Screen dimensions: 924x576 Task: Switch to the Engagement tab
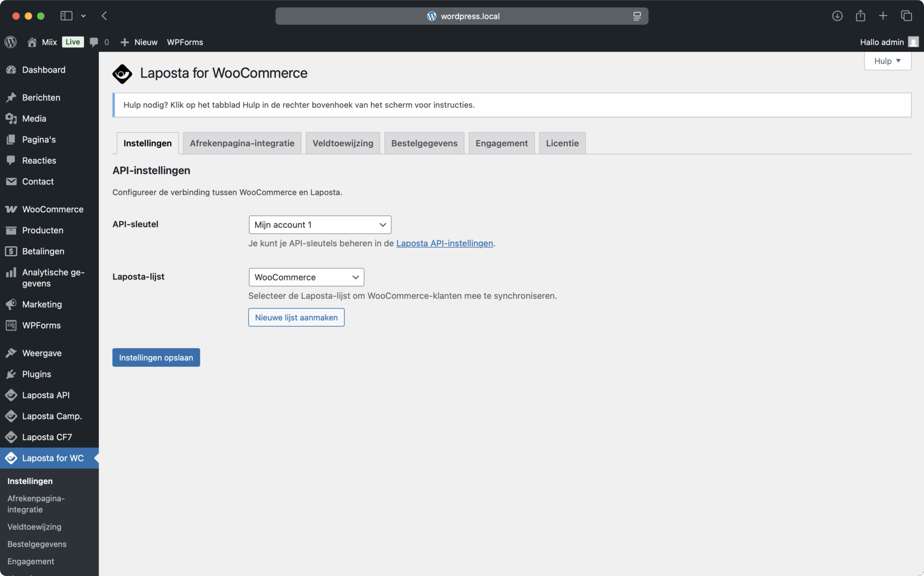(501, 143)
